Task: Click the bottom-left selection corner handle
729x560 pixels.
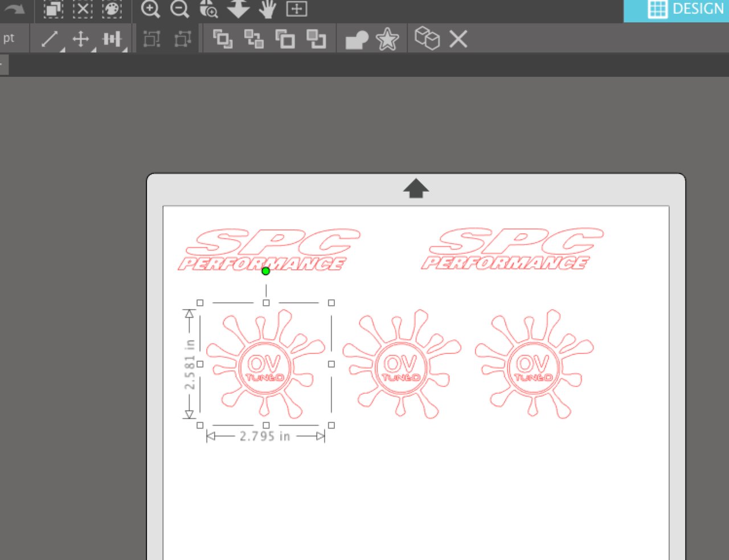Action: 200,425
